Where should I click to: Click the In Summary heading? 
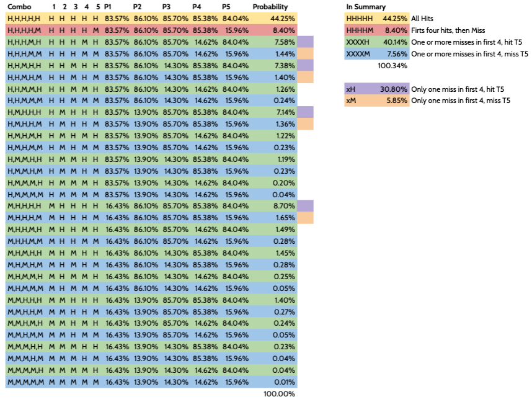[x=366, y=7]
